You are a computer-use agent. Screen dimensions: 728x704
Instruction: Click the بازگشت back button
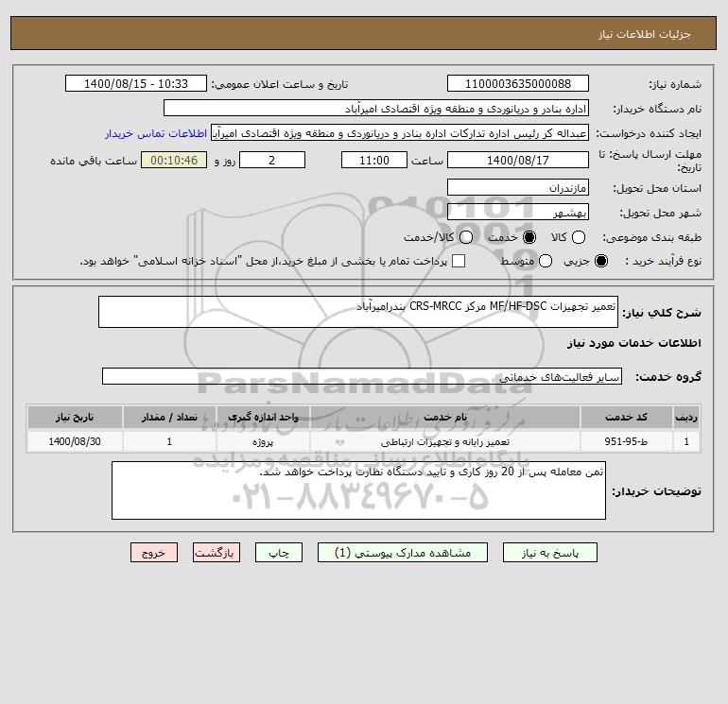click(217, 552)
